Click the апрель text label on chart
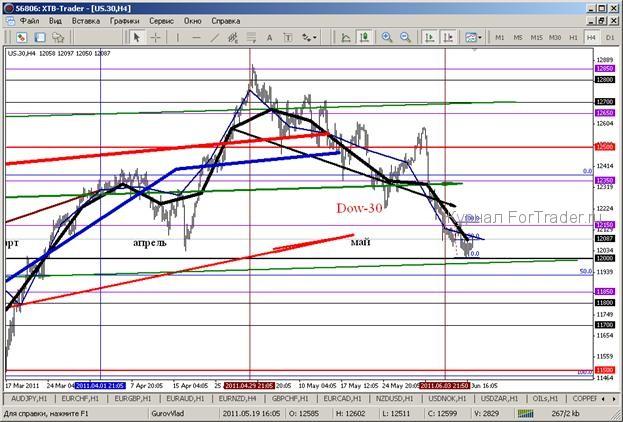Screen dimensions: 623x422 click(150, 242)
